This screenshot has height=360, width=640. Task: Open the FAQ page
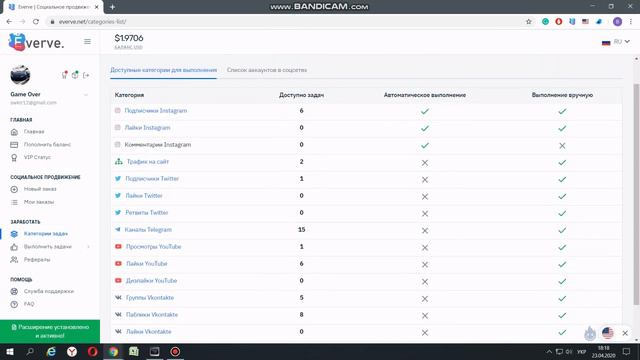(29, 304)
